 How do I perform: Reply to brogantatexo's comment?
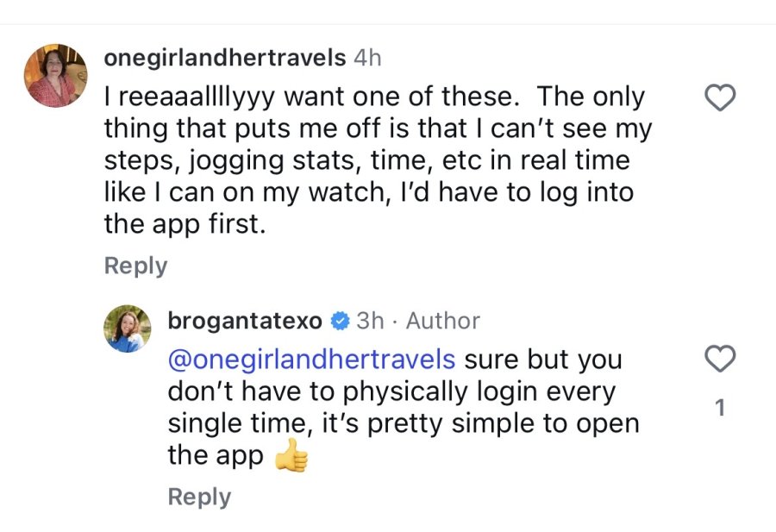[199, 497]
